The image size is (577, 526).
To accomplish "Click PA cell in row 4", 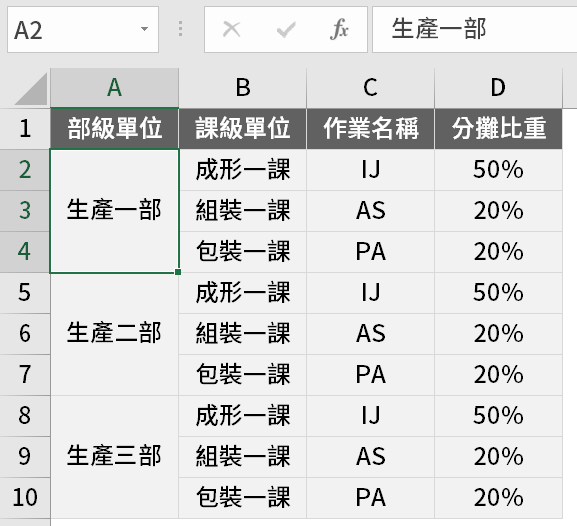I will coord(370,252).
